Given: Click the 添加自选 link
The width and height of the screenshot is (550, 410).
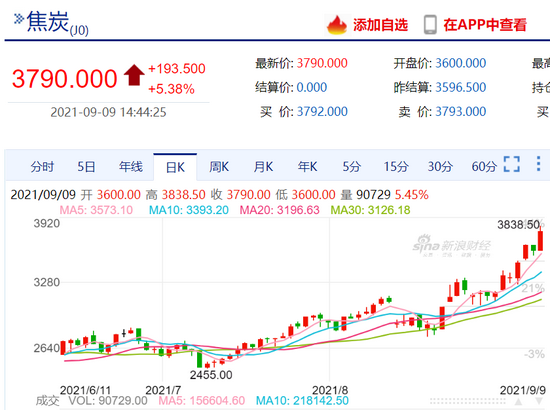Looking at the screenshot, I should (380, 25).
